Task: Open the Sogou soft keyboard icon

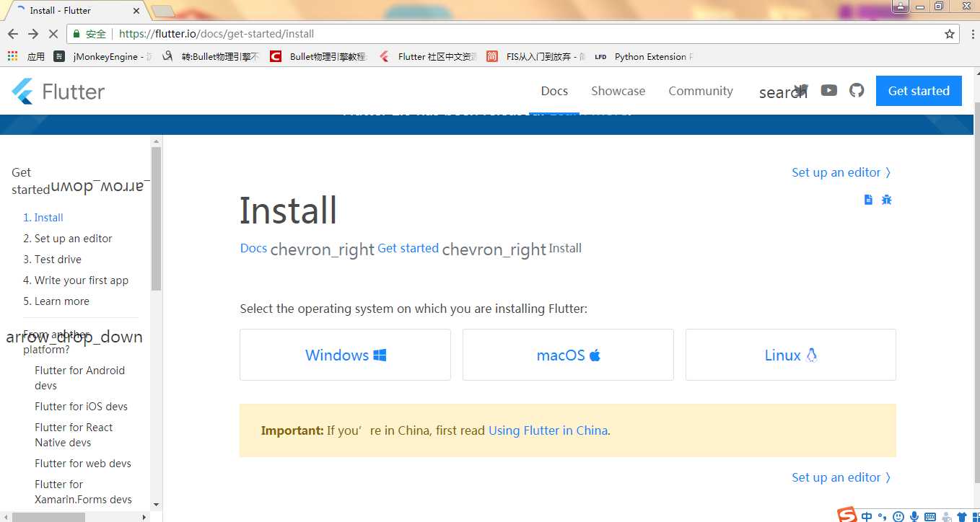Action: coord(930,517)
